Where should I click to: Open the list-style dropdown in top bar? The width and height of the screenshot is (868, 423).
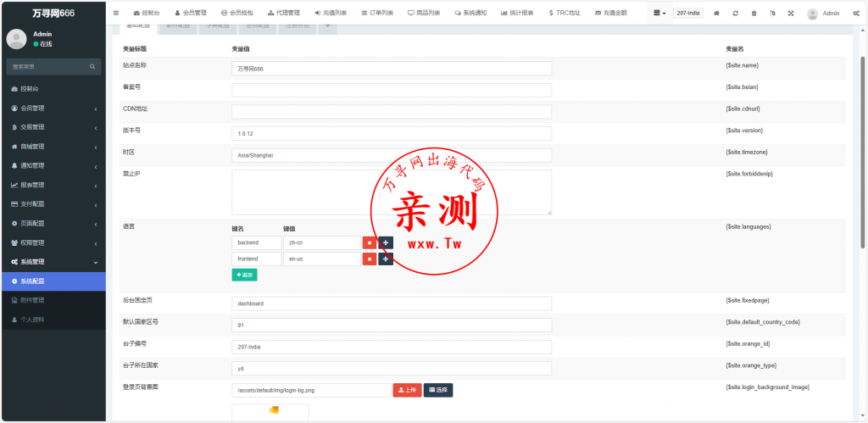[659, 14]
